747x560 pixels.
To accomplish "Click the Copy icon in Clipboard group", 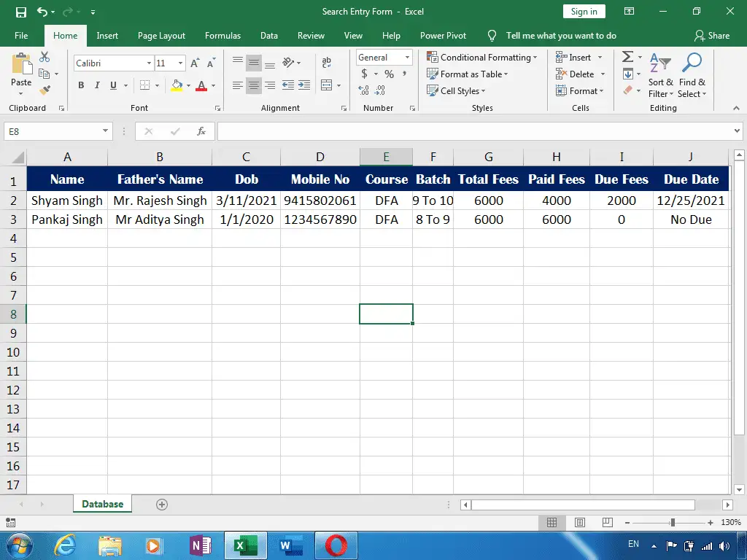I will tap(44, 74).
